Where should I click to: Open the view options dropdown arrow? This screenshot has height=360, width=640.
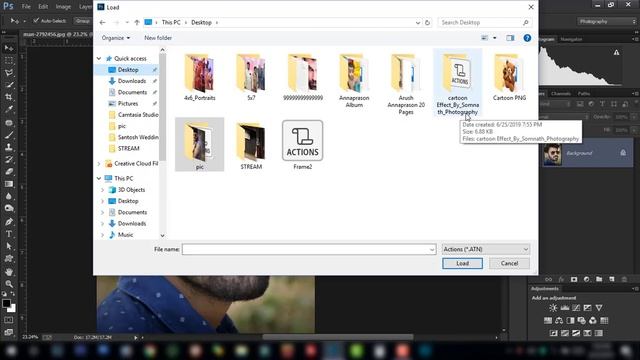point(494,38)
